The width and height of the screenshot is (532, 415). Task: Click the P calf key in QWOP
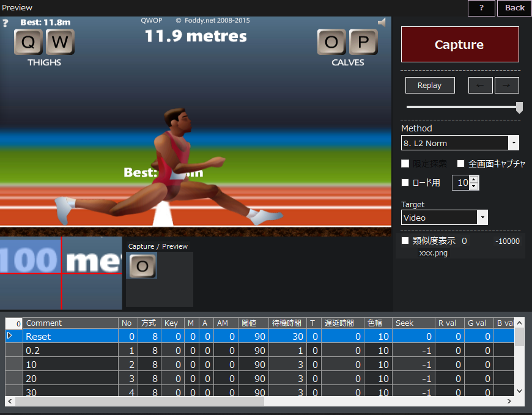(363, 42)
